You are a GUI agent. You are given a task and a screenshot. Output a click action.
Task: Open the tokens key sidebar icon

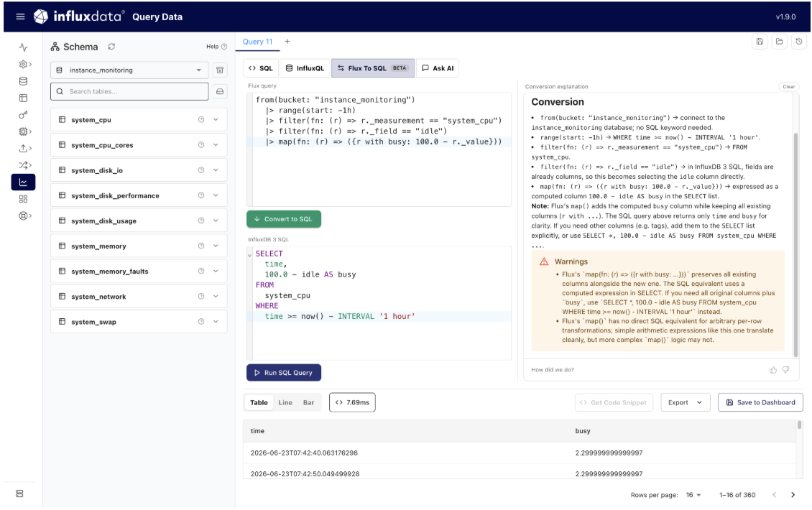click(x=23, y=114)
